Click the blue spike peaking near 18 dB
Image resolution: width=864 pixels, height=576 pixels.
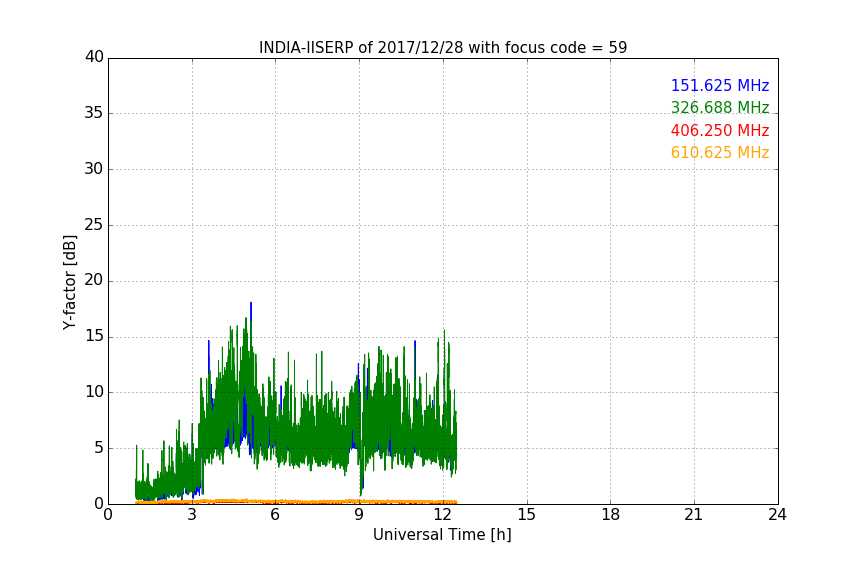[x=251, y=311]
